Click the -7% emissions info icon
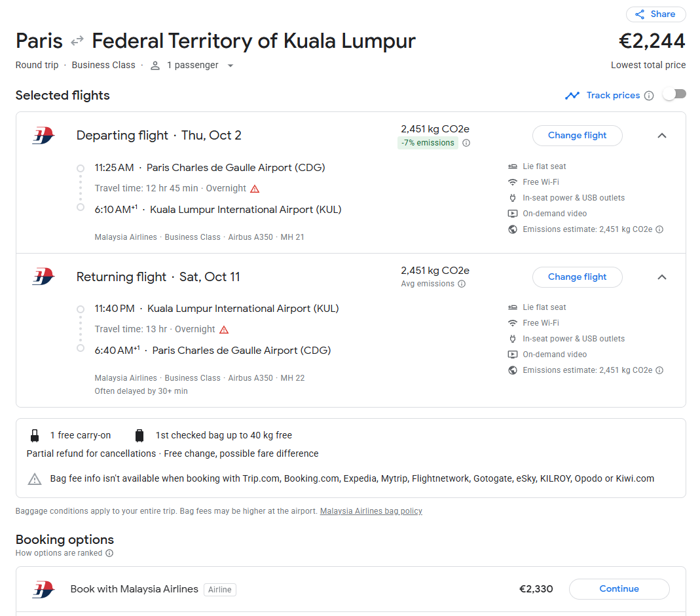 tap(466, 144)
